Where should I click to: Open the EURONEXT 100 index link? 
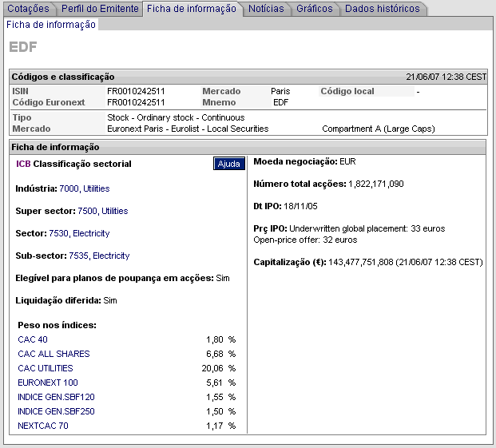click(48, 383)
